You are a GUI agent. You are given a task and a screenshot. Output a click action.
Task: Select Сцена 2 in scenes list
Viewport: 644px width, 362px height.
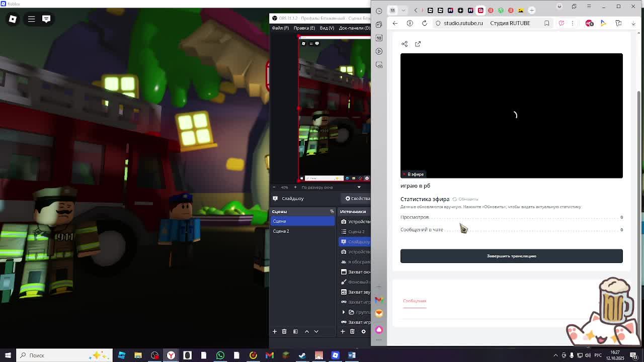(x=302, y=231)
